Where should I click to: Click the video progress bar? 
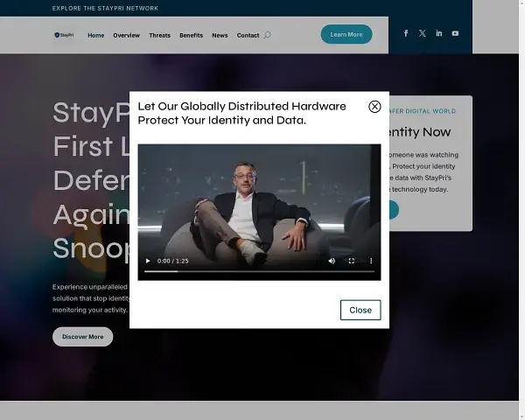pyautogui.click(x=259, y=271)
